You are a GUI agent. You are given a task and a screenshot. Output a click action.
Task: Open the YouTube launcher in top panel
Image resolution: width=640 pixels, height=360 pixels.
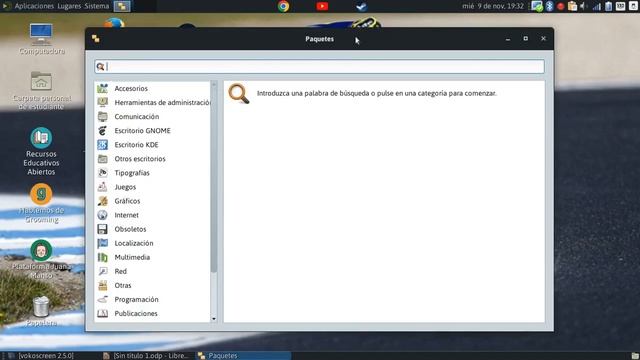322,6
